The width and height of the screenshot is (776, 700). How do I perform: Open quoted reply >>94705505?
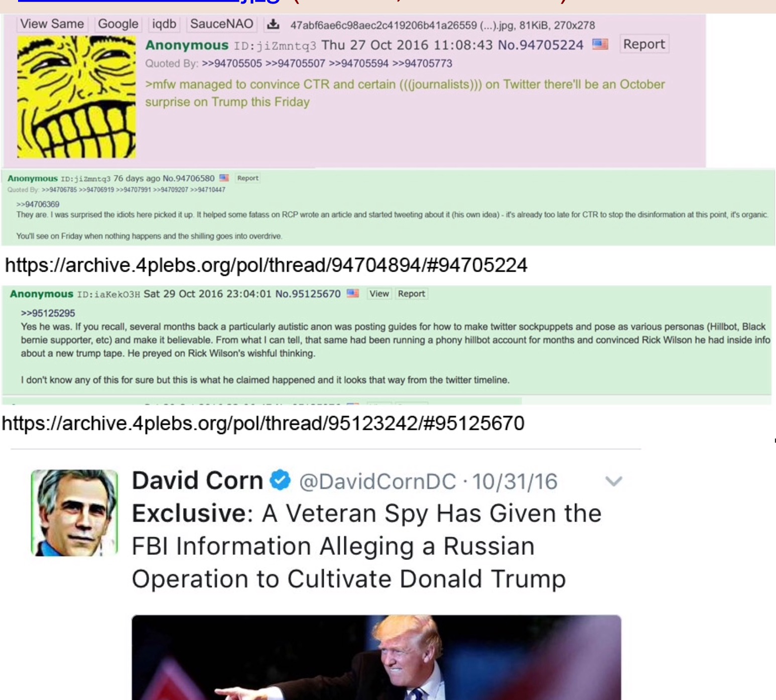(232, 63)
